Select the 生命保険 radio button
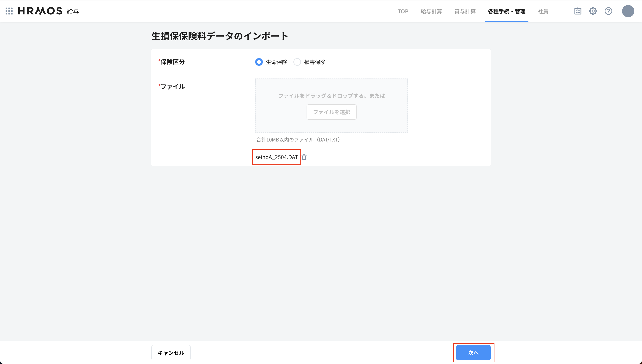The height and width of the screenshot is (364, 642). [259, 62]
